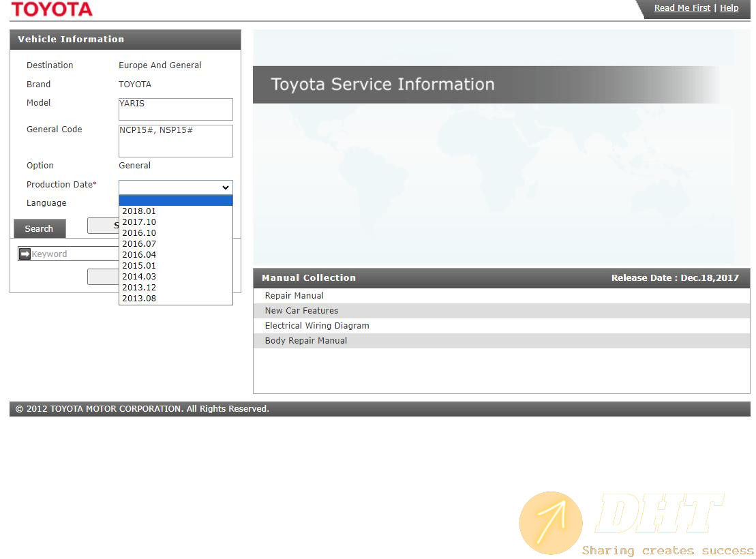Open New Car Features manual
The image size is (756, 559).
(x=502, y=311)
